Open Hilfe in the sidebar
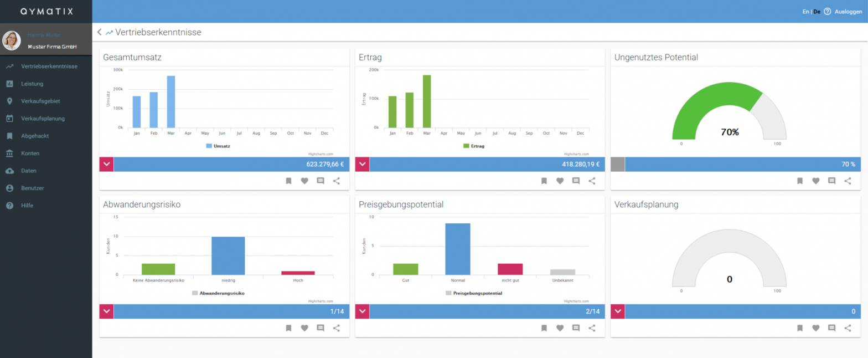Screen dimensions: 868x358 pos(46,205)
